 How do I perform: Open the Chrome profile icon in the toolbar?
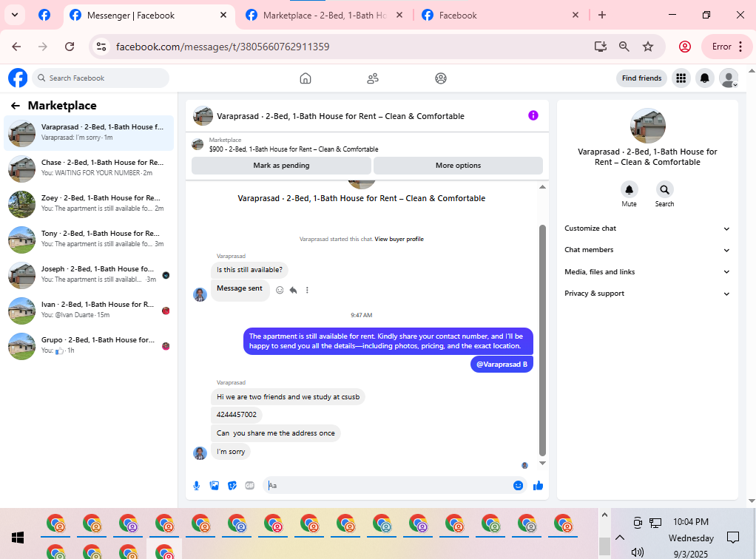coord(685,47)
